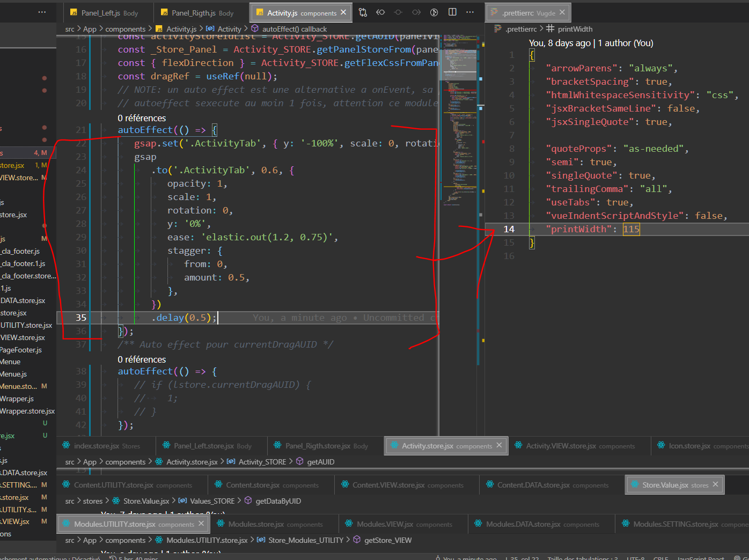Click the stores folder breadcrumb for Store.Value.jsx
Screen dimensions: 749x560
point(93,501)
